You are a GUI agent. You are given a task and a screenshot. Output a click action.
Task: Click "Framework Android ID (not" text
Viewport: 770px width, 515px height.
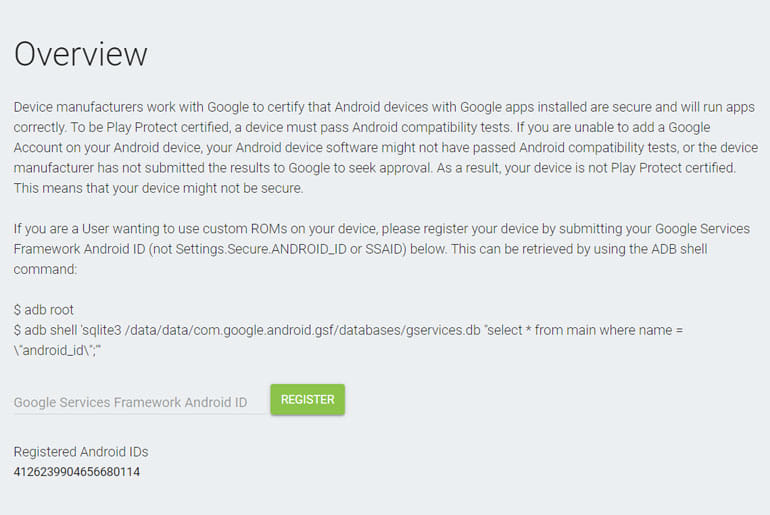click(x=96, y=251)
